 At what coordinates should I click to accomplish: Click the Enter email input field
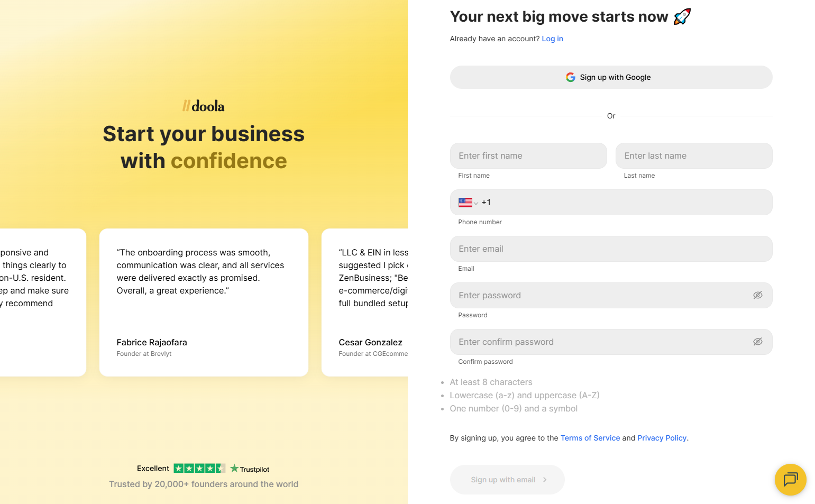(611, 249)
